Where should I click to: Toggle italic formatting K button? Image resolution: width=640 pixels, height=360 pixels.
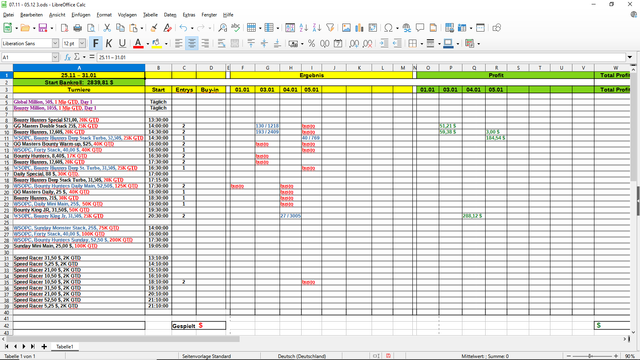tap(109, 43)
